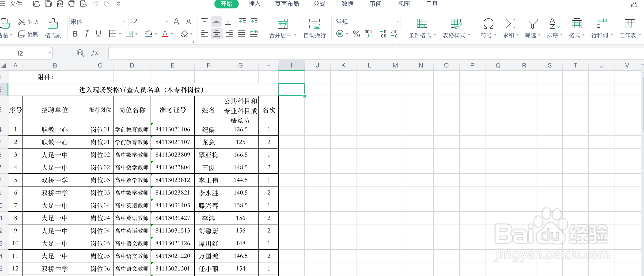
Task: Apply thousands separator format
Action: [368, 34]
